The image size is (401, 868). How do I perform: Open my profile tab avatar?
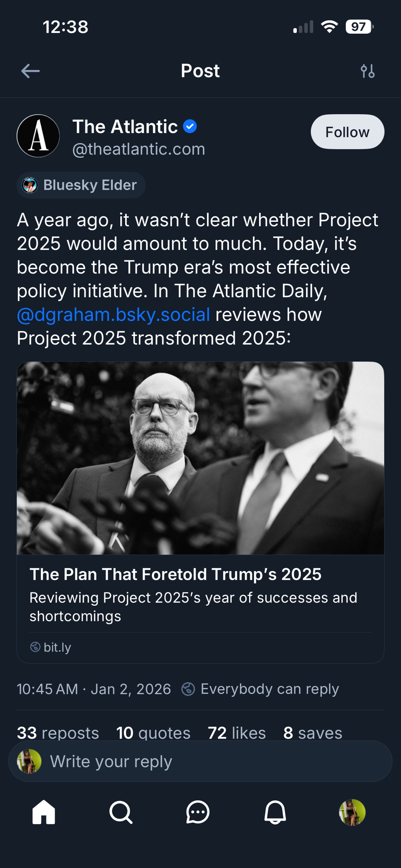[352, 812]
